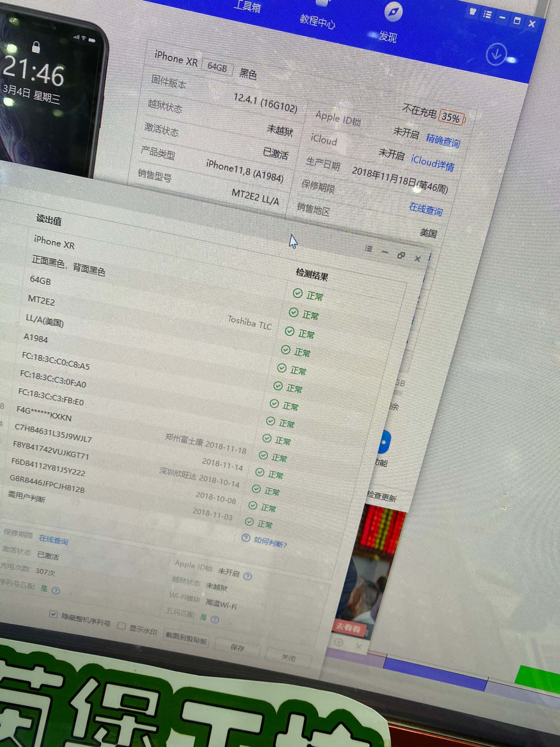Viewport: 560px width, 747px height.
Task: Select 正面黑色, 背面黑色 row value
Action: pyautogui.click(x=68, y=265)
